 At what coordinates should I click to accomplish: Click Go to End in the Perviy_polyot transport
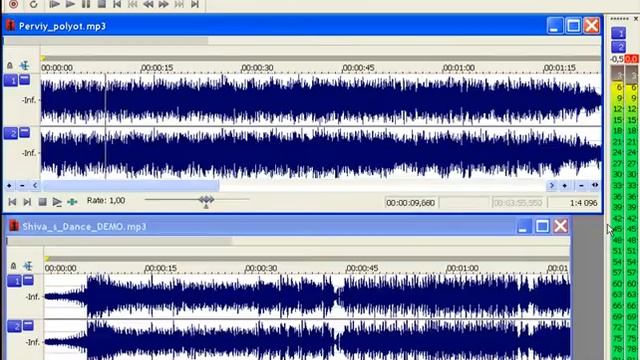[27, 202]
